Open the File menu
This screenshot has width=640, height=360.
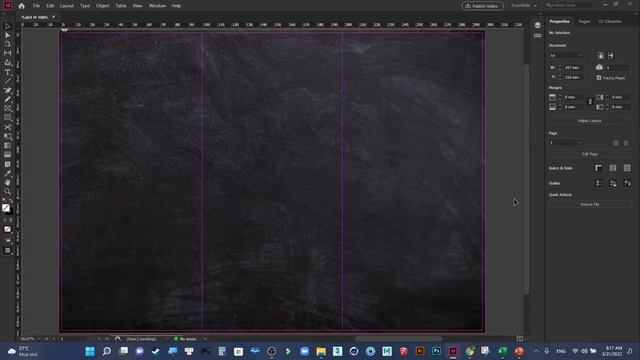(36, 6)
